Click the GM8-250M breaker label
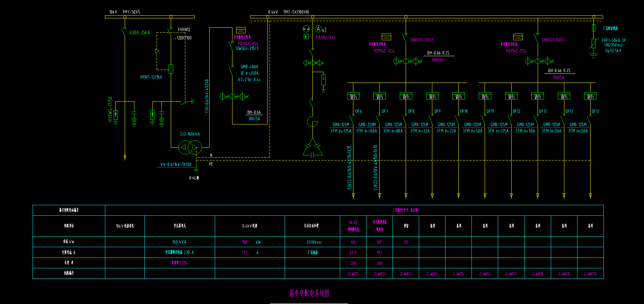The image size is (644, 304). coord(367,124)
